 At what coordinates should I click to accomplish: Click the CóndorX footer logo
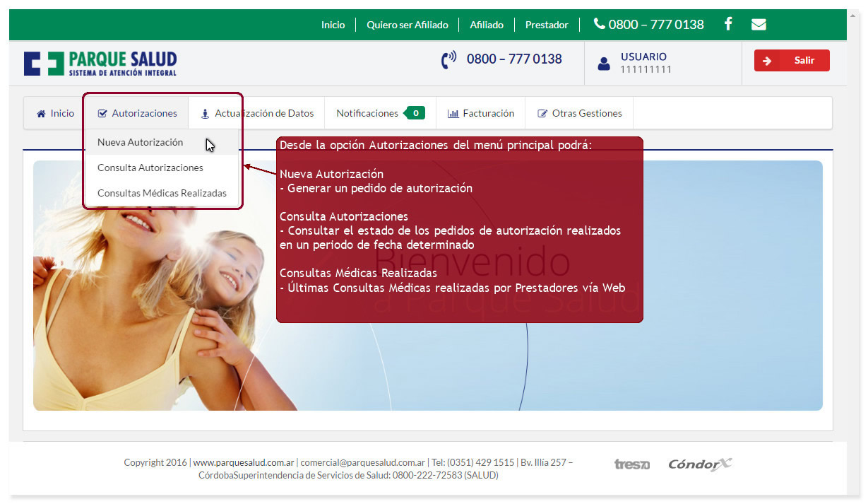[x=700, y=464]
